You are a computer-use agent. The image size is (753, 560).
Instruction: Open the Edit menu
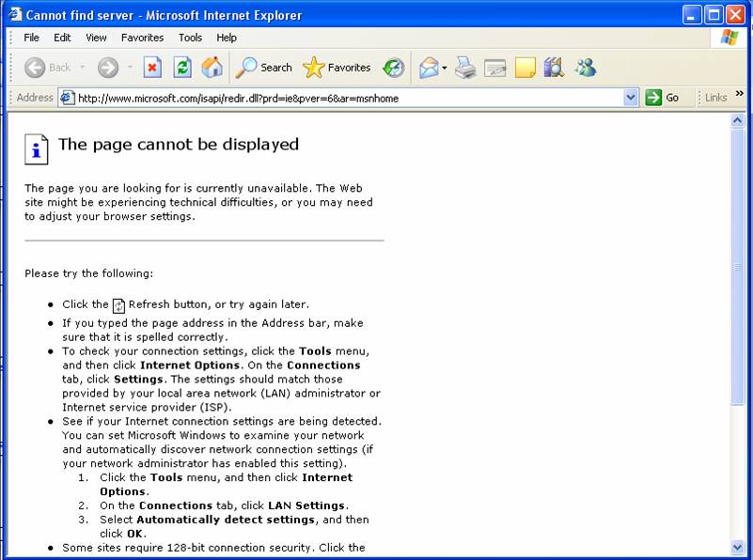point(62,38)
